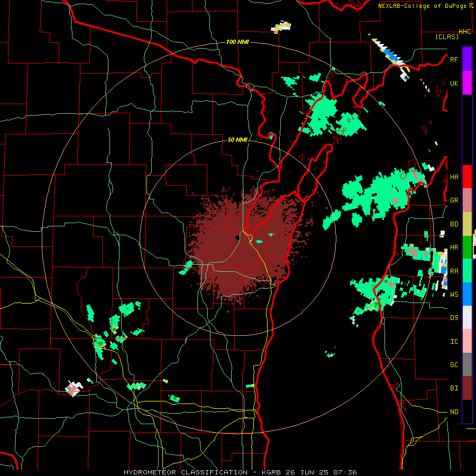The height and width of the screenshot is (476, 476).
Task: Click the magenta UK legend color swatch
Action: (x=467, y=83)
